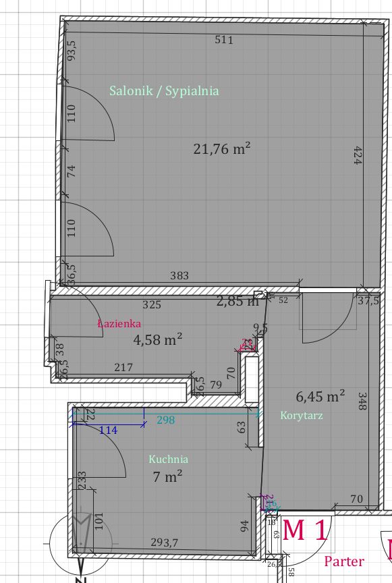The width and height of the screenshot is (392, 583).
Task: Select the lower living room door swing
Action: (88, 229)
